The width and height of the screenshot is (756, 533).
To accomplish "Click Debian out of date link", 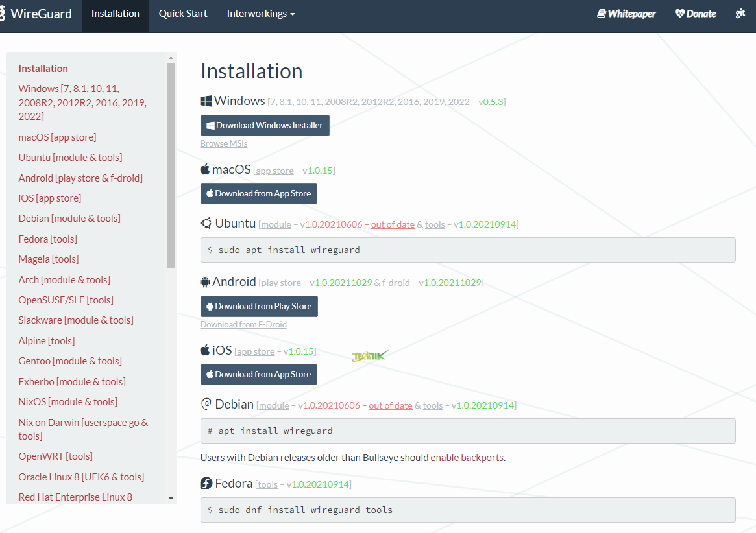I will [391, 405].
